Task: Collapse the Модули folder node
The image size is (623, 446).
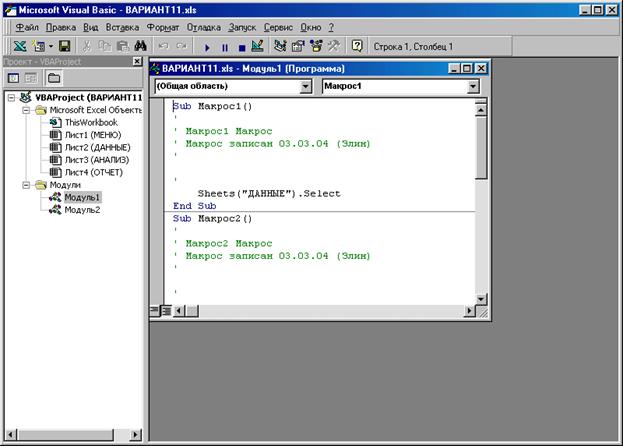Action: coord(26,184)
